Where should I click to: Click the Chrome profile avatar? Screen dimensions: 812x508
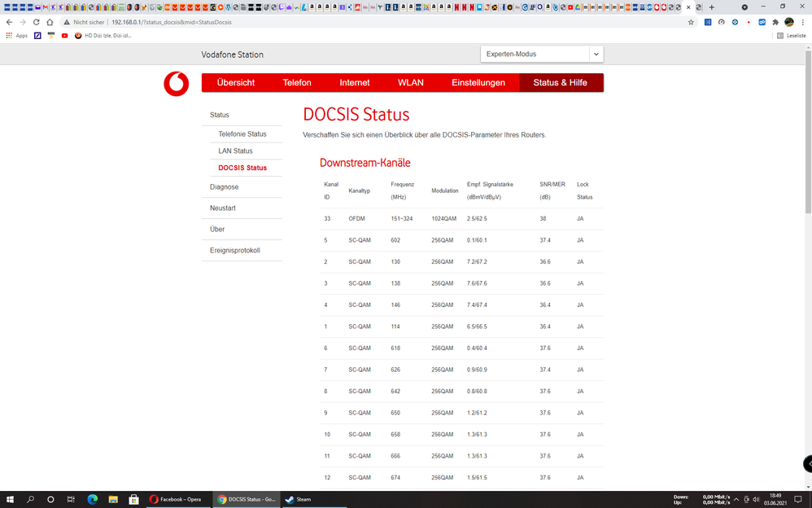click(x=788, y=22)
